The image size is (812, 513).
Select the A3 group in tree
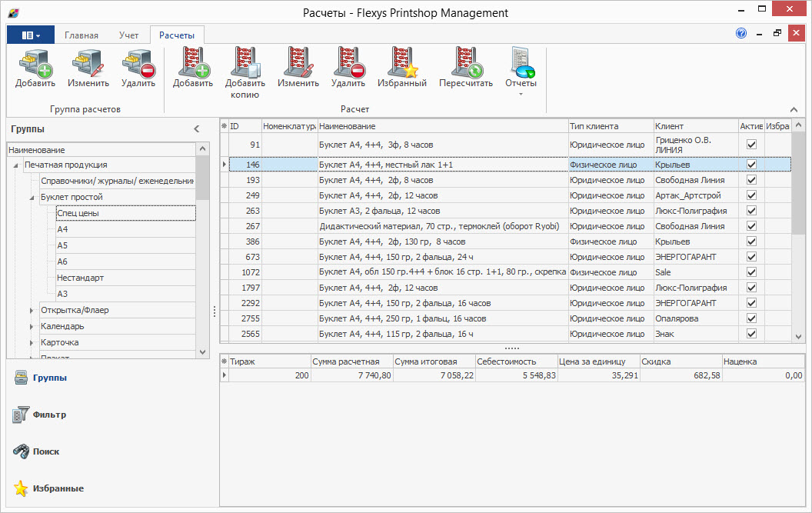(126, 293)
